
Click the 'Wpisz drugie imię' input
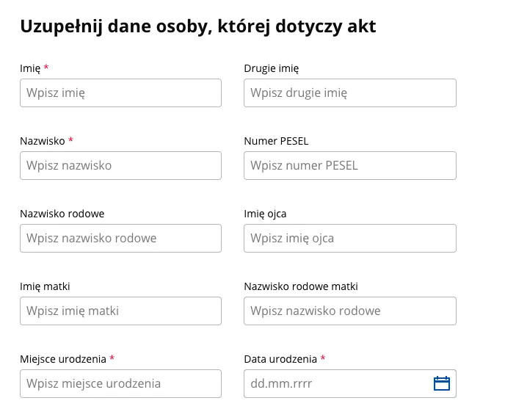349,93
